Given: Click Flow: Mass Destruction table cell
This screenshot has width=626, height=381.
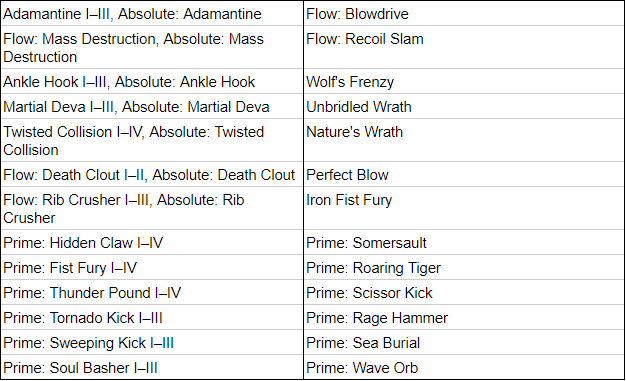Looking at the screenshot, I should [x=152, y=48].
